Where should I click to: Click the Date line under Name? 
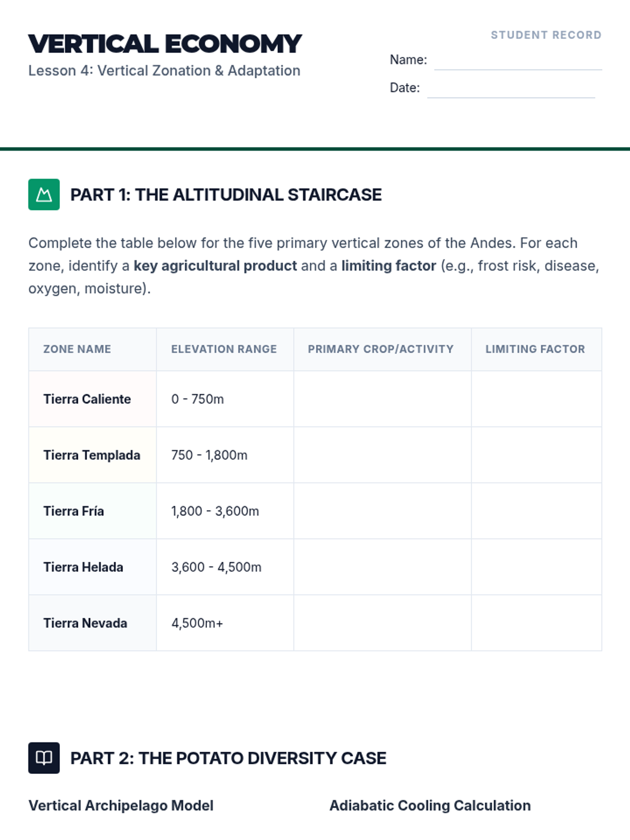point(511,89)
